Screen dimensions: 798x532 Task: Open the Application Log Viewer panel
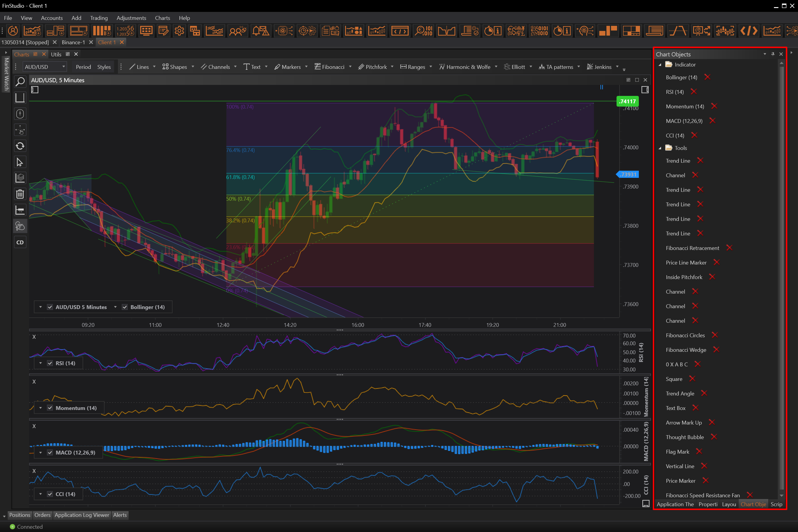click(82, 515)
